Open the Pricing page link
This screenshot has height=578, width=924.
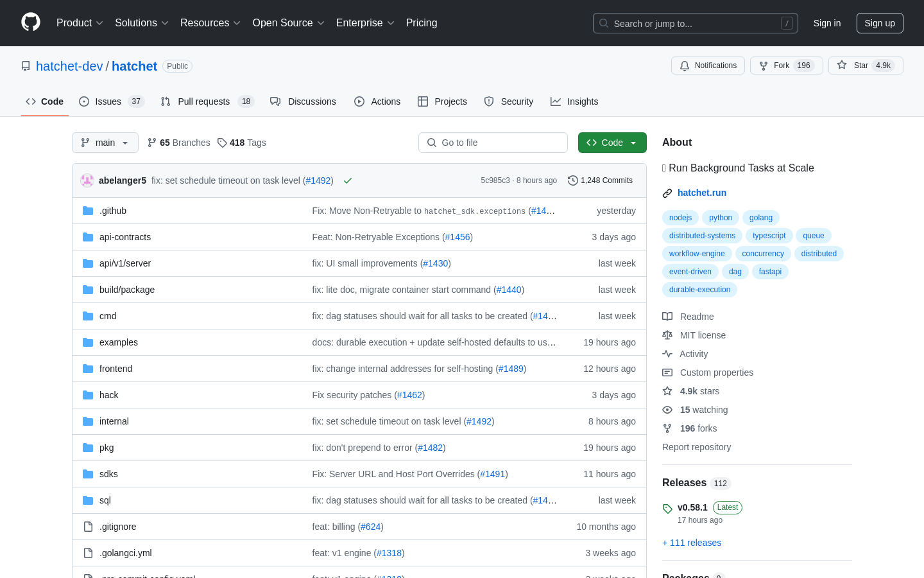(422, 22)
